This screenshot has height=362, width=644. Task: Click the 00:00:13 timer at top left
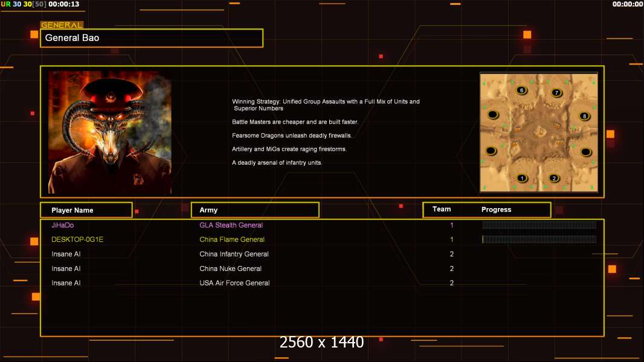63,4
